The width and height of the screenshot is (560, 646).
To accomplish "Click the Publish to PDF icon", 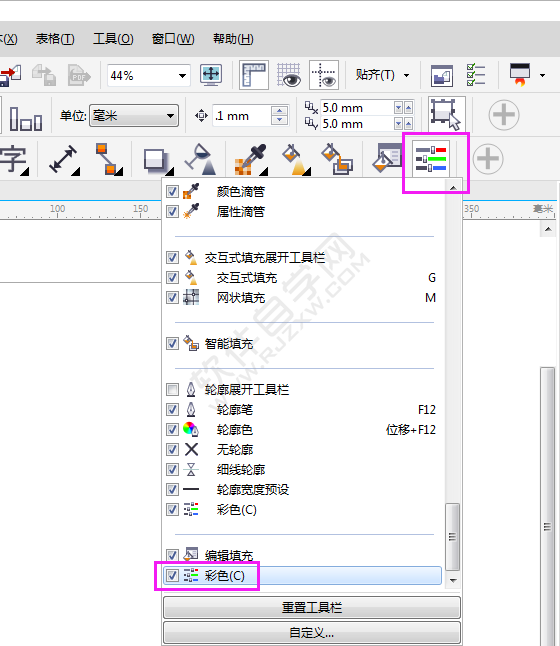I will [x=79, y=75].
